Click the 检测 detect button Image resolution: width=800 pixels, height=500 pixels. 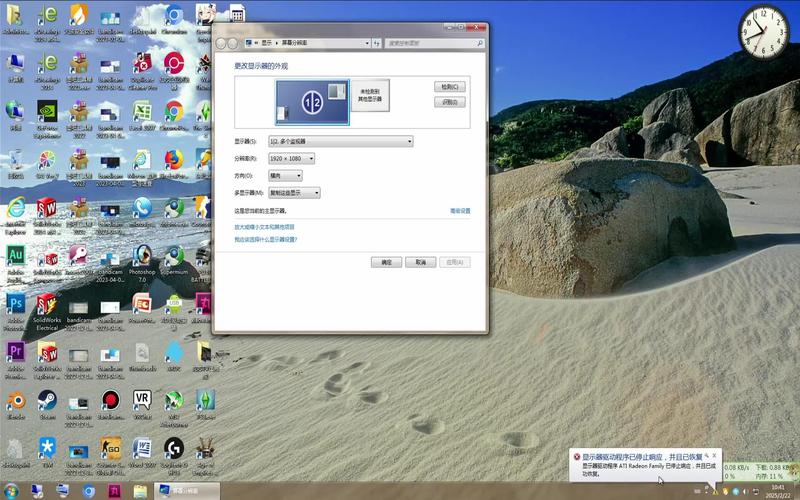[x=450, y=87]
